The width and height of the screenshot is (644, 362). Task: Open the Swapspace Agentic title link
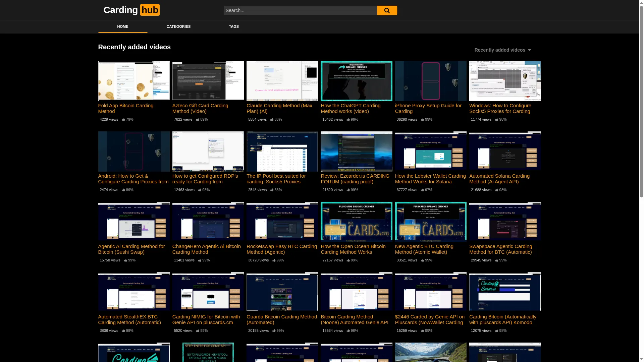(x=501, y=249)
